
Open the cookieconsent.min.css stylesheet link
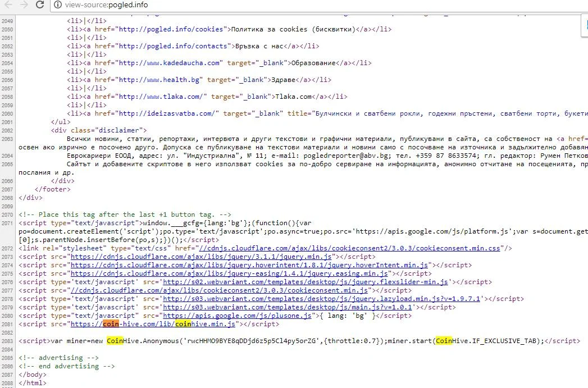(349, 248)
